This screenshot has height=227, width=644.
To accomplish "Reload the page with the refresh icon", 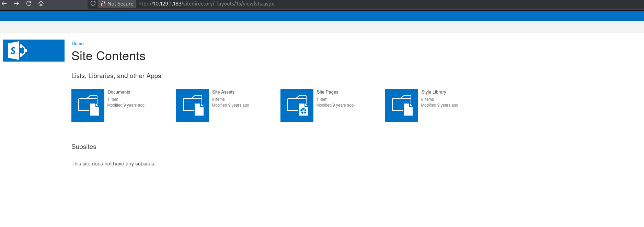I will [x=29, y=4].
